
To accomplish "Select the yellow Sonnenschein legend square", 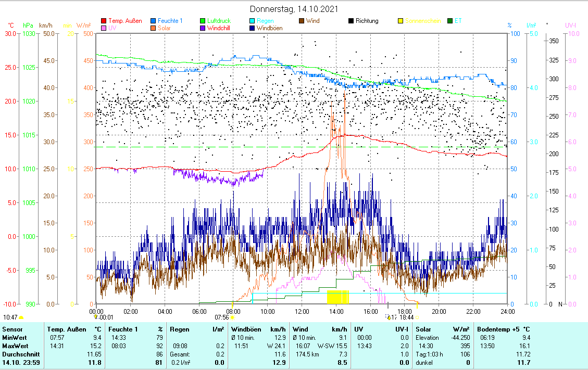I will pyautogui.click(x=401, y=21).
